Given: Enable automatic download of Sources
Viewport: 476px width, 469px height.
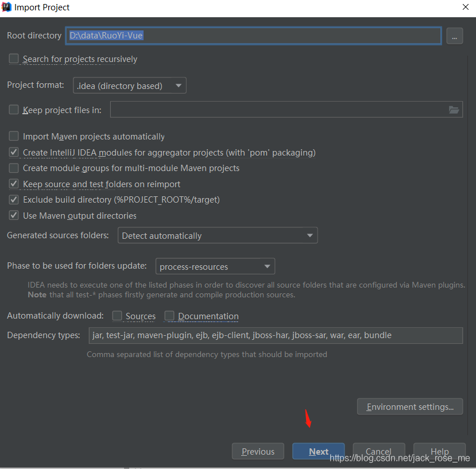Looking at the screenshot, I should [x=117, y=316].
